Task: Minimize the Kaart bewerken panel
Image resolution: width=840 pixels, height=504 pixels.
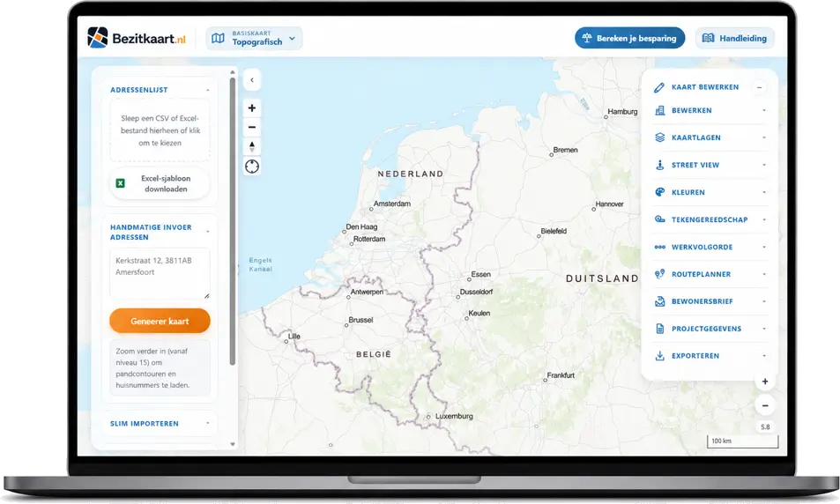Action: coord(759,87)
